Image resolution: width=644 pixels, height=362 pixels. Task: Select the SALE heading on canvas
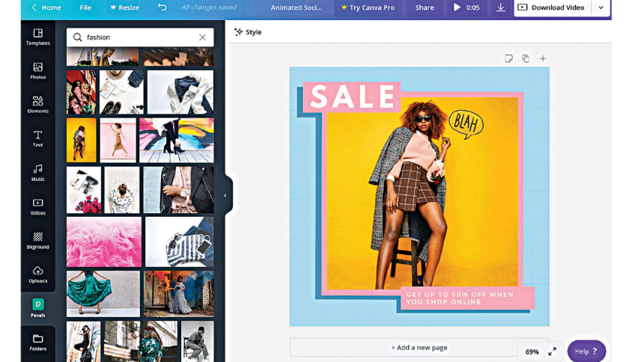coord(353,97)
